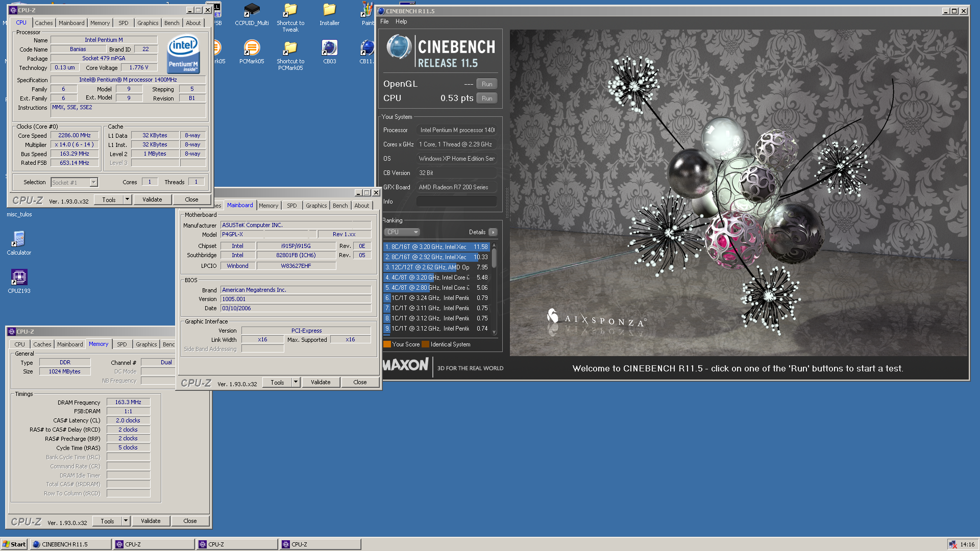The width and height of the screenshot is (980, 551).
Task: Open the About tab in top CPU-Z
Action: [193, 23]
